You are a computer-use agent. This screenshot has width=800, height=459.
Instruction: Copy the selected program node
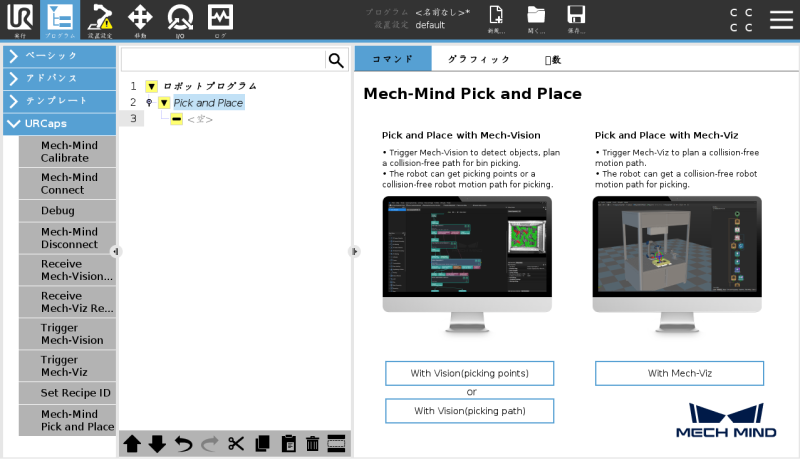coord(262,444)
